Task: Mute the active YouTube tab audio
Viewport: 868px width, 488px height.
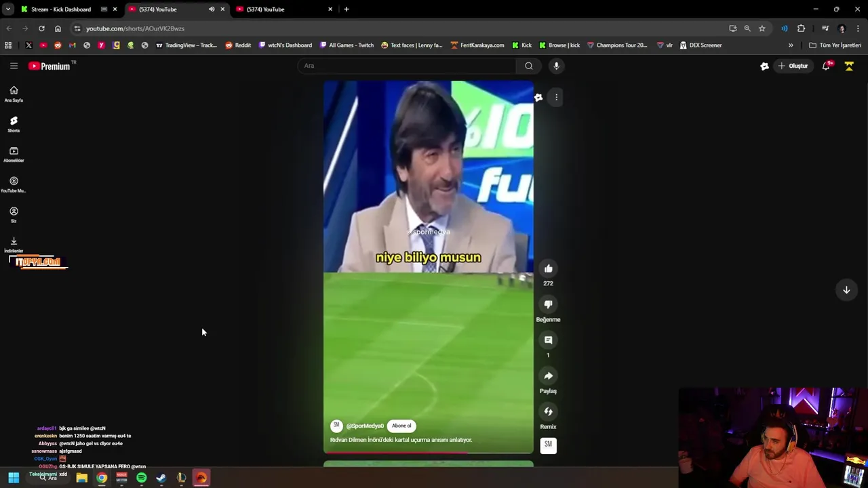Action: 212,9
